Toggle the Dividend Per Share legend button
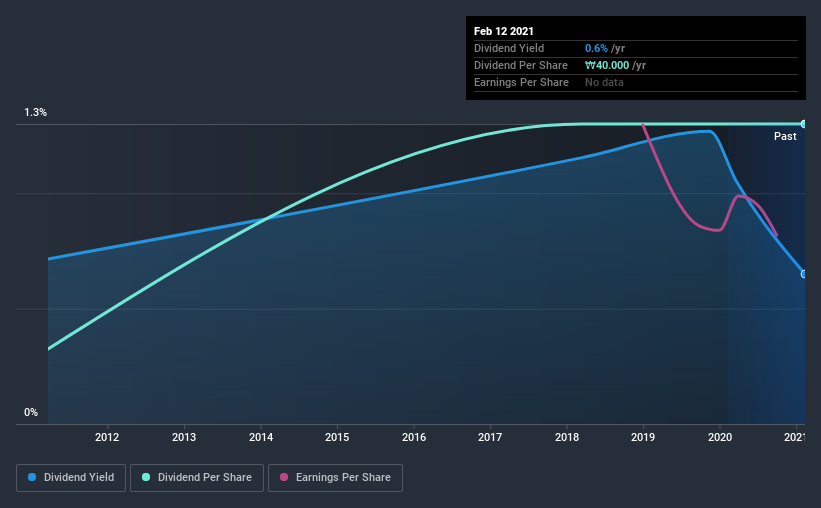Viewport: 821px width, 508px height. click(x=197, y=478)
